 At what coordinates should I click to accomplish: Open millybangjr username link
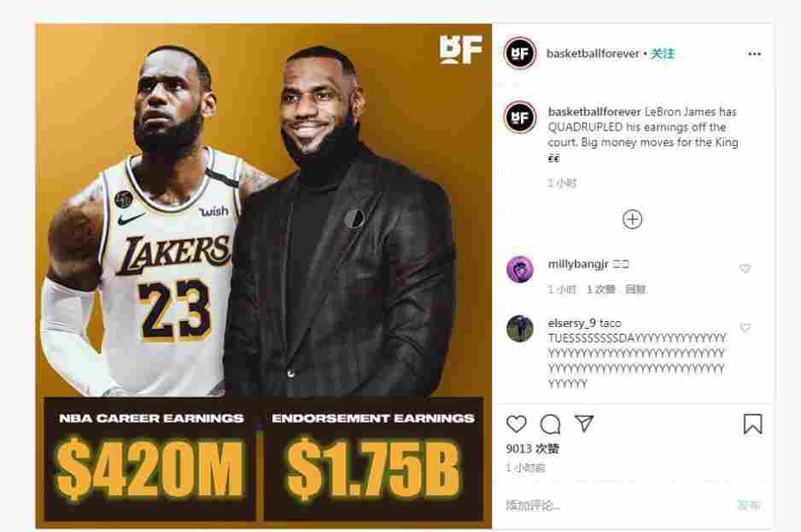tap(578, 264)
